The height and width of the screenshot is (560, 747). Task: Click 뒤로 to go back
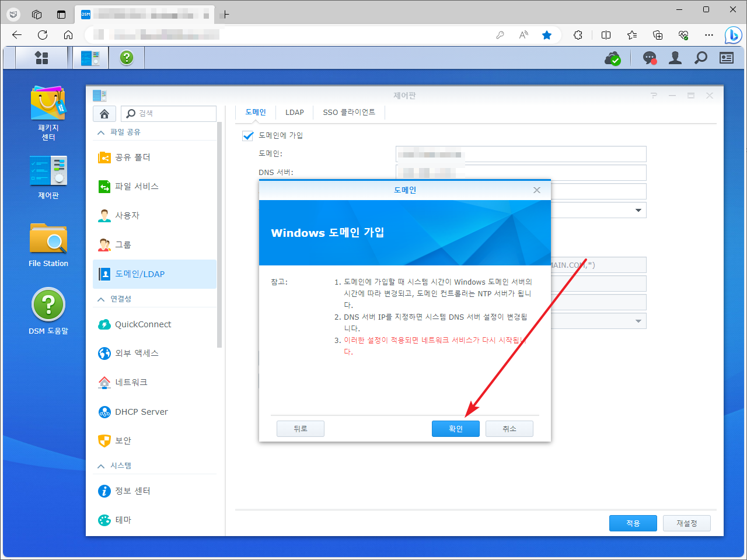tap(301, 429)
